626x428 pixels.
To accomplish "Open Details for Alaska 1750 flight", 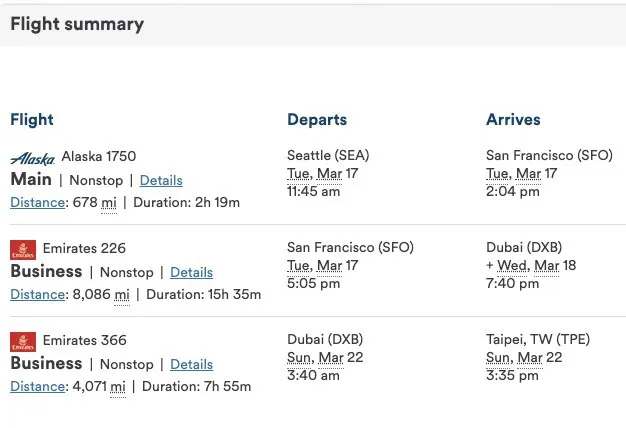I will (x=161, y=181).
